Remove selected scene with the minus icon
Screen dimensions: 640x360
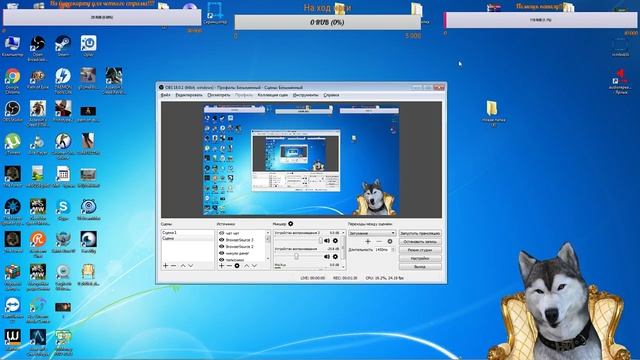[173, 266]
